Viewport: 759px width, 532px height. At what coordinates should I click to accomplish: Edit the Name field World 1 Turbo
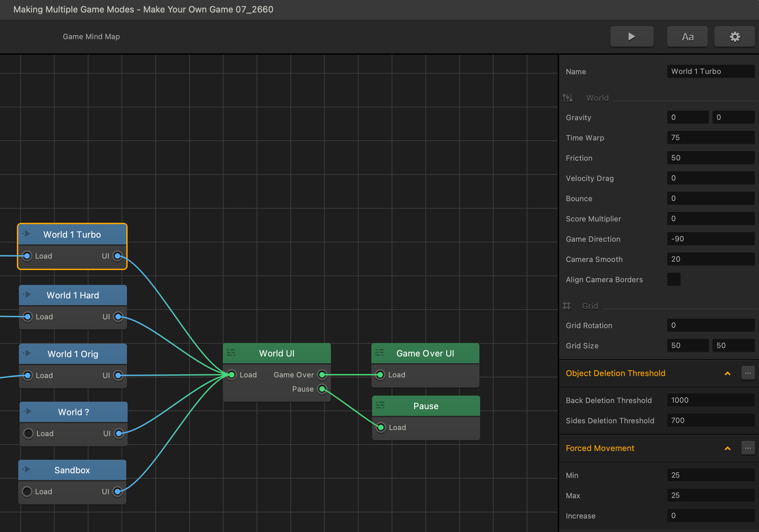pyautogui.click(x=711, y=71)
